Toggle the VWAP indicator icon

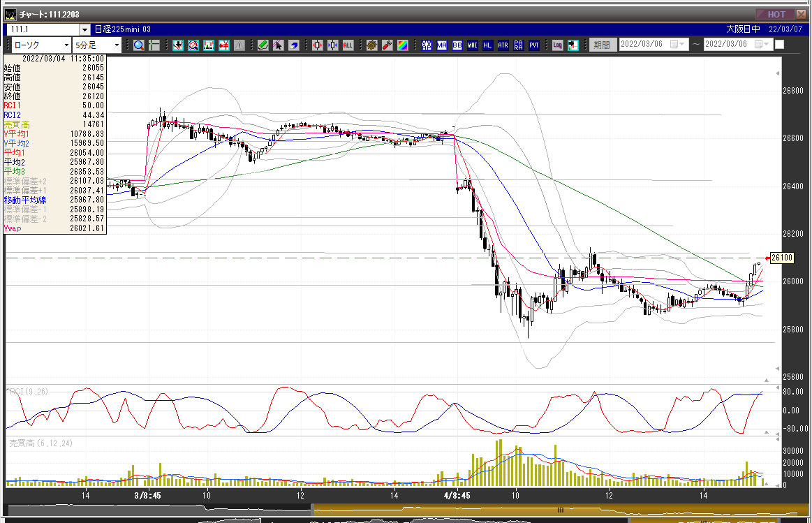(426, 45)
